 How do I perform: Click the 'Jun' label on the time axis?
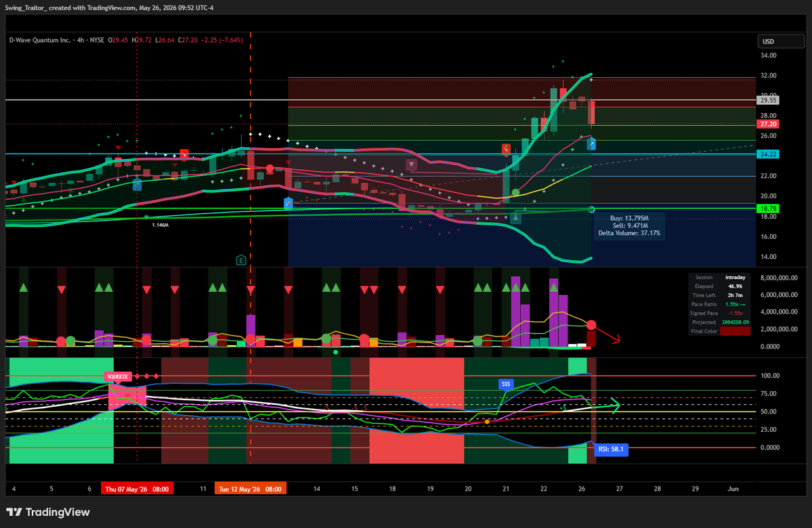click(x=733, y=489)
